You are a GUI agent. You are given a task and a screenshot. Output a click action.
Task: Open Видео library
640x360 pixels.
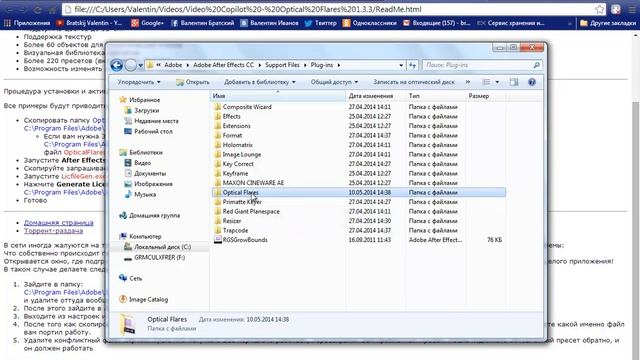[x=142, y=163]
